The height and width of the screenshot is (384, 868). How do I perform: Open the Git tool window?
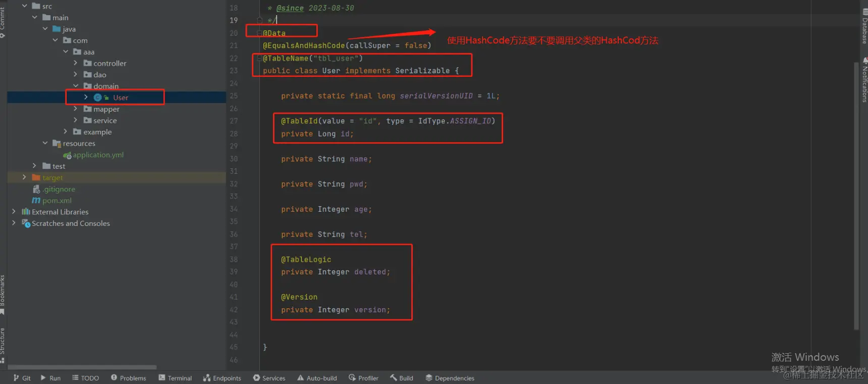point(22,378)
